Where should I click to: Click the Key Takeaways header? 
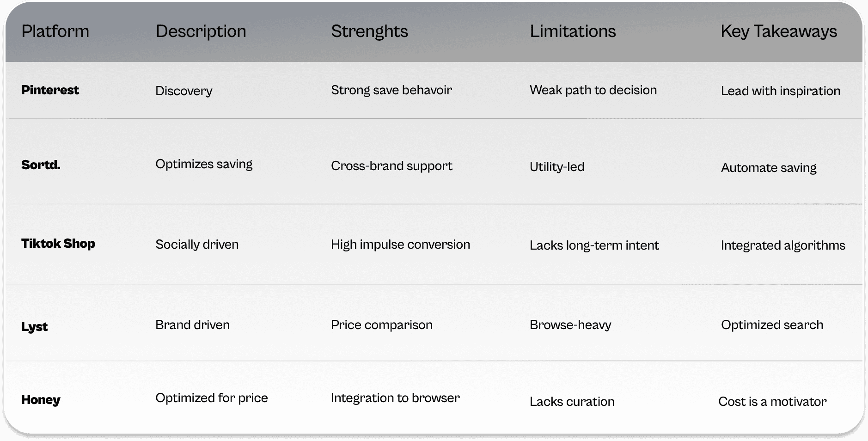coord(779,31)
